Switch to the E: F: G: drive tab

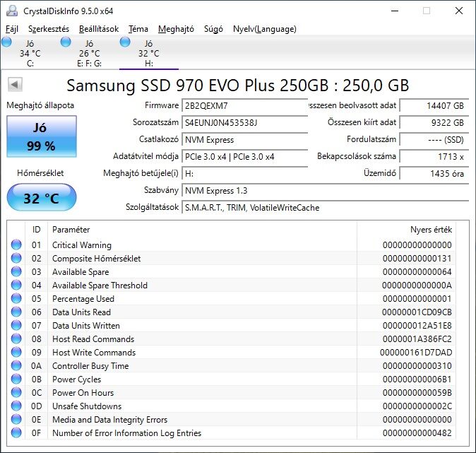pyautogui.click(x=89, y=53)
